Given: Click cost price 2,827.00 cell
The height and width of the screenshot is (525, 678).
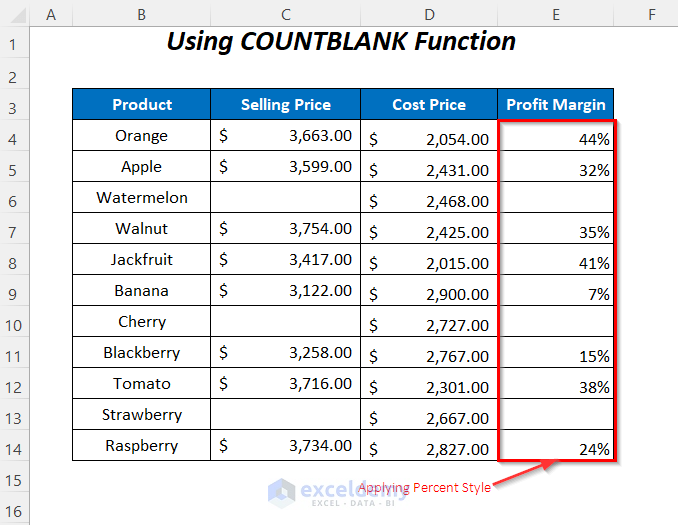Looking at the screenshot, I should coord(429,445).
